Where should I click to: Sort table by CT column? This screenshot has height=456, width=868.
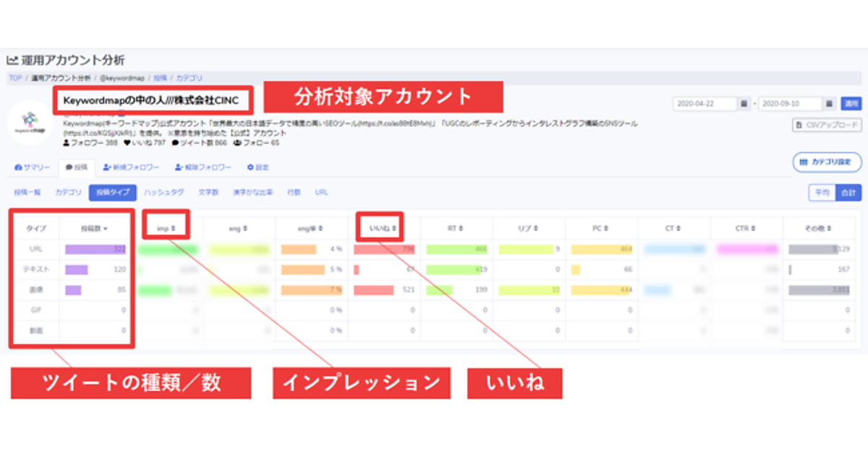click(673, 228)
